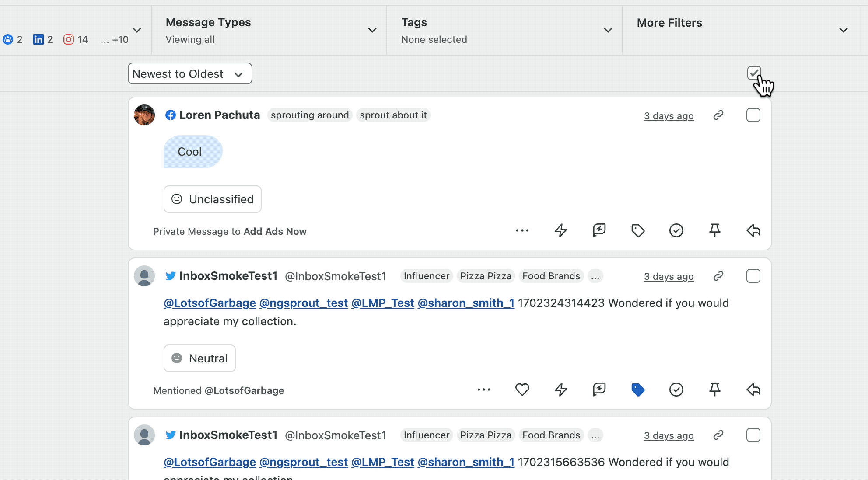Copy link icon on tweet 1702315663536
Image resolution: width=868 pixels, height=480 pixels.
pos(718,435)
